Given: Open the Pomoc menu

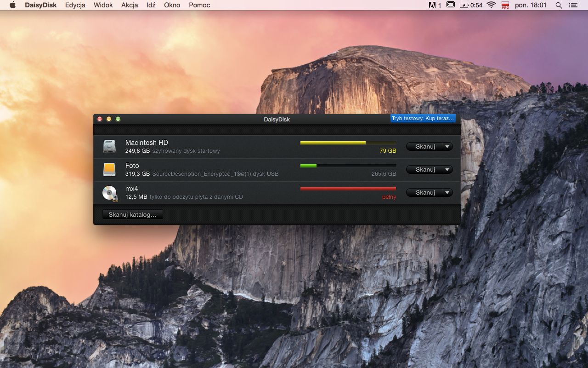Looking at the screenshot, I should coord(199,5).
